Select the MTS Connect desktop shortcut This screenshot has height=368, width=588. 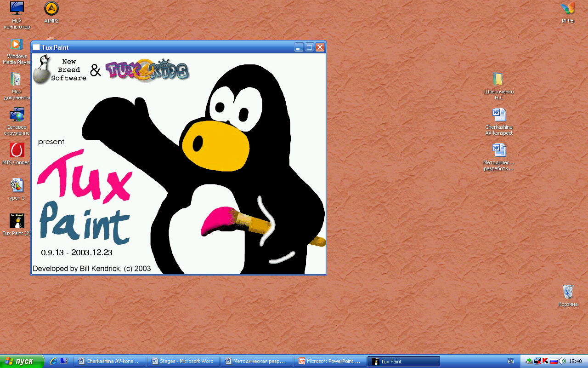(17, 154)
